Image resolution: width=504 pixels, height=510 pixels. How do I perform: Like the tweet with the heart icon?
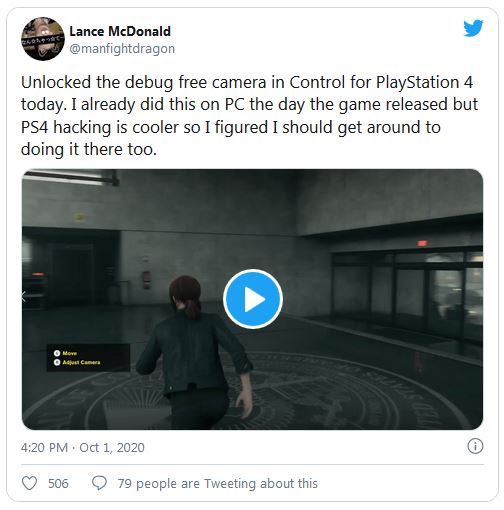29,483
